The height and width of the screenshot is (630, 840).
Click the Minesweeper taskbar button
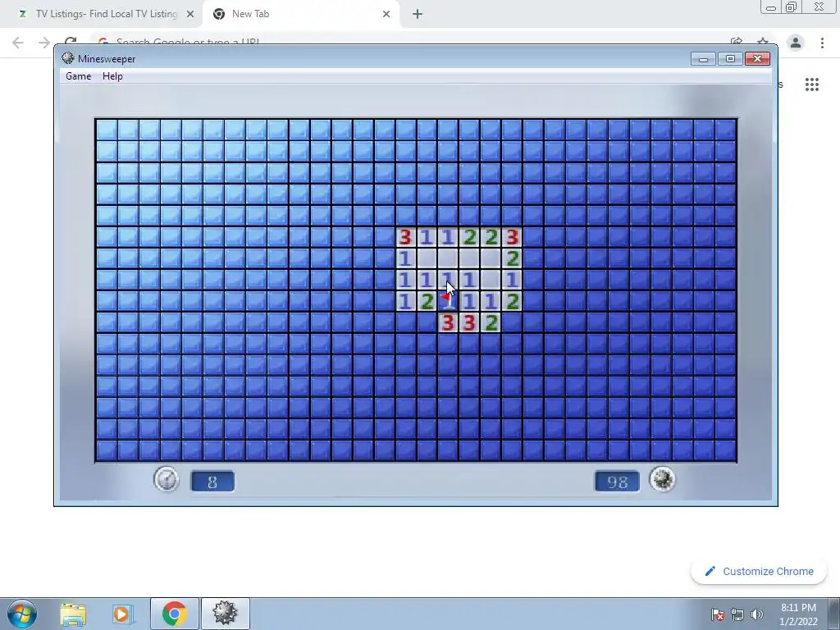coord(225,614)
